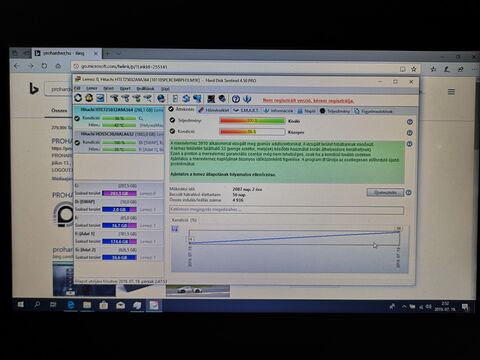Image resolution: width=480 pixels, height=360 pixels.
Task: Click the Bing logo in the browser page
Action: pos(34,89)
